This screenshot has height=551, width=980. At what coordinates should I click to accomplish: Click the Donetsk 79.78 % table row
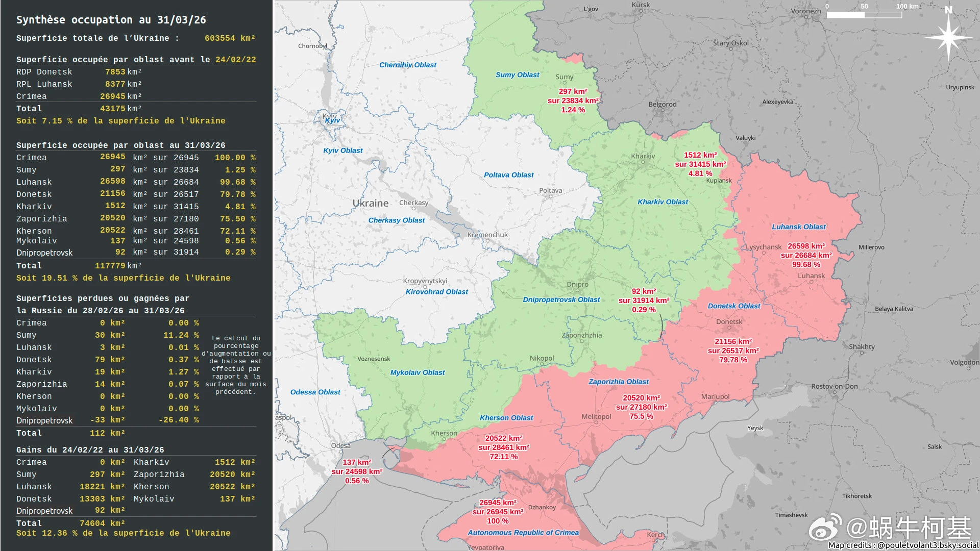[136, 194]
